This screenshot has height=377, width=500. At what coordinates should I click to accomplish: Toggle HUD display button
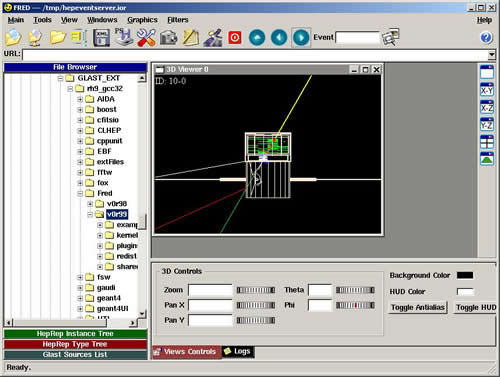476,307
